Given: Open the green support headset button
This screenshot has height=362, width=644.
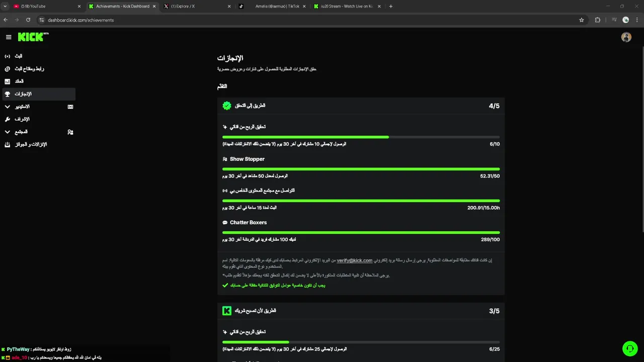Looking at the screenshot, I should coord(629,348).
